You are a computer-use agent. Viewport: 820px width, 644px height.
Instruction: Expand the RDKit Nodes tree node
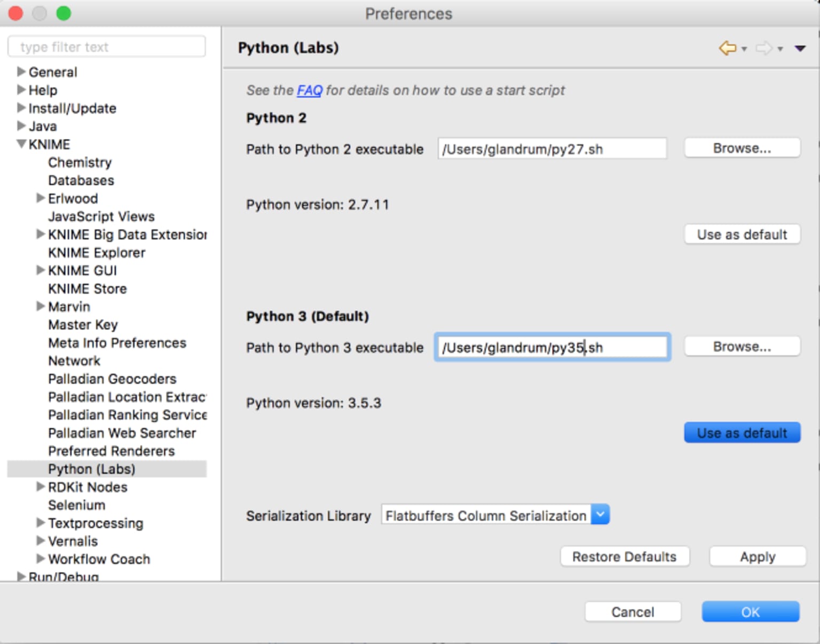coord(41,486)
